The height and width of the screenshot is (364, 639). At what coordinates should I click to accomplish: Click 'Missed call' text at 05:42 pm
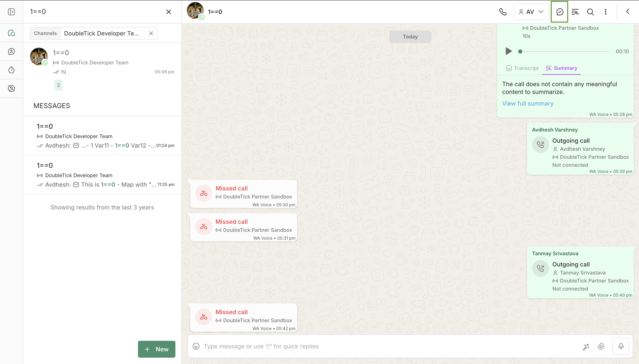point(231,312)
